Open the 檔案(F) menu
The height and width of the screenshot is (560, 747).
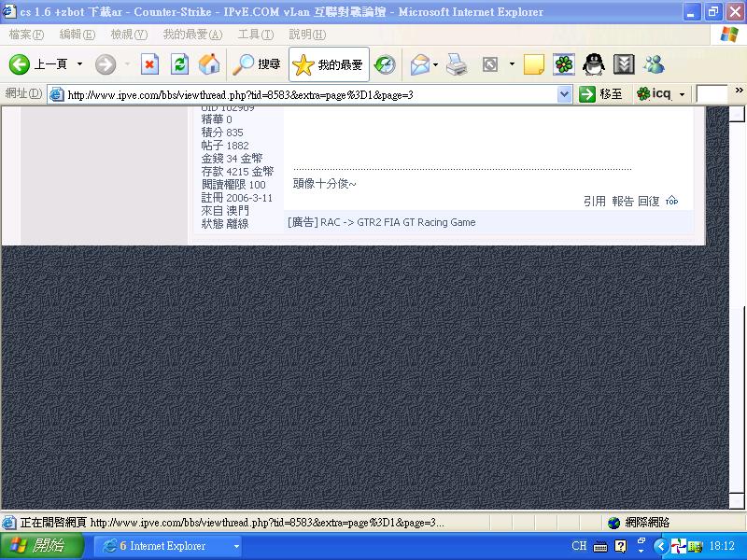26,35
